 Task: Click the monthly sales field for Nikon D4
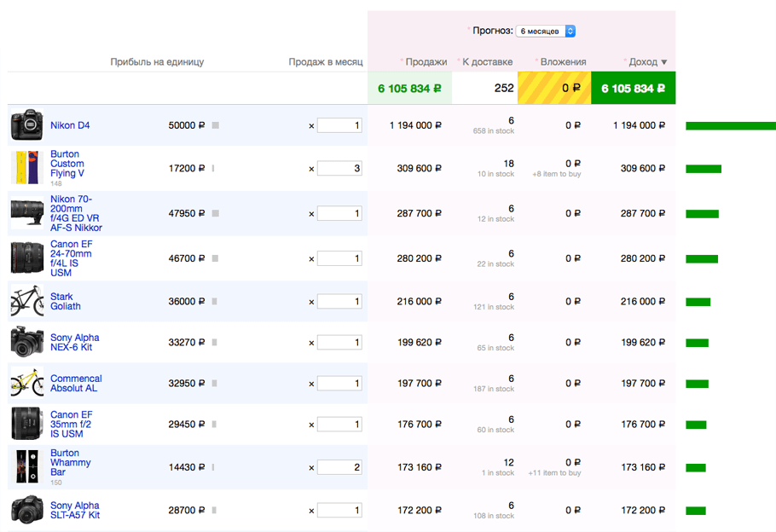339,125
